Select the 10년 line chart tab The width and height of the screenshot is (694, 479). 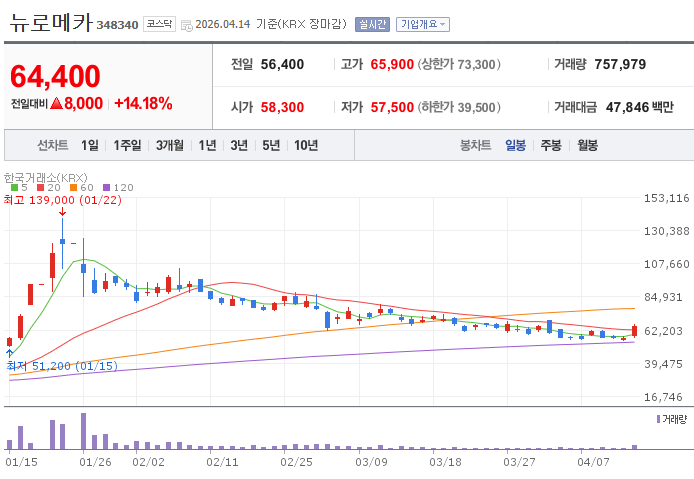coord(306,145)
